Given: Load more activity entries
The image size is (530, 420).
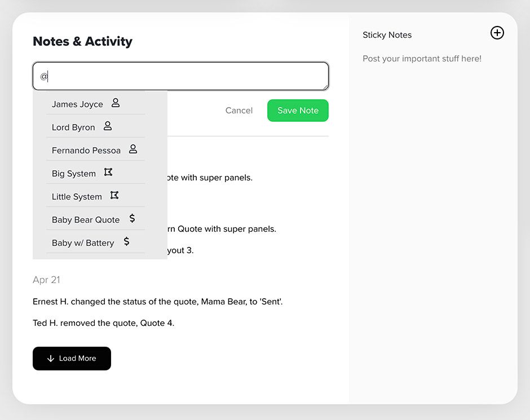Looking at the screenshot, I should (72, 359).
